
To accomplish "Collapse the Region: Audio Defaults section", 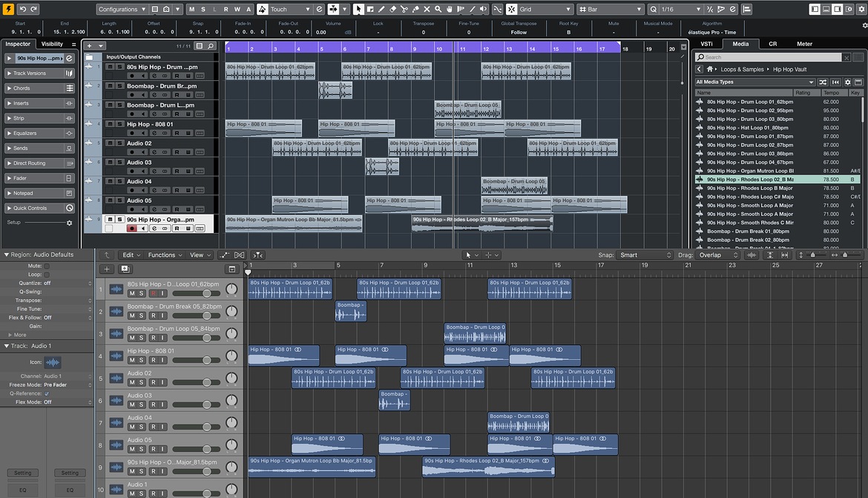I will click(x=7, y=255).
